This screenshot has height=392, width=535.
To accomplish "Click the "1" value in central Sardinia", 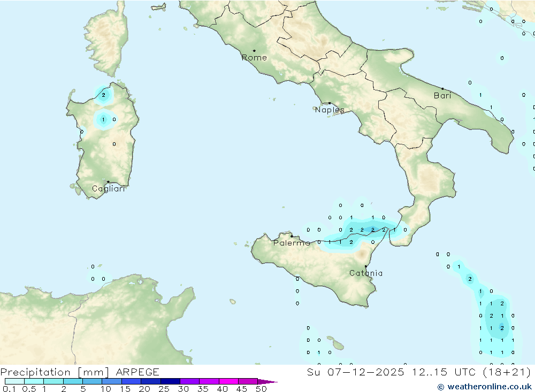I will 103,120.
